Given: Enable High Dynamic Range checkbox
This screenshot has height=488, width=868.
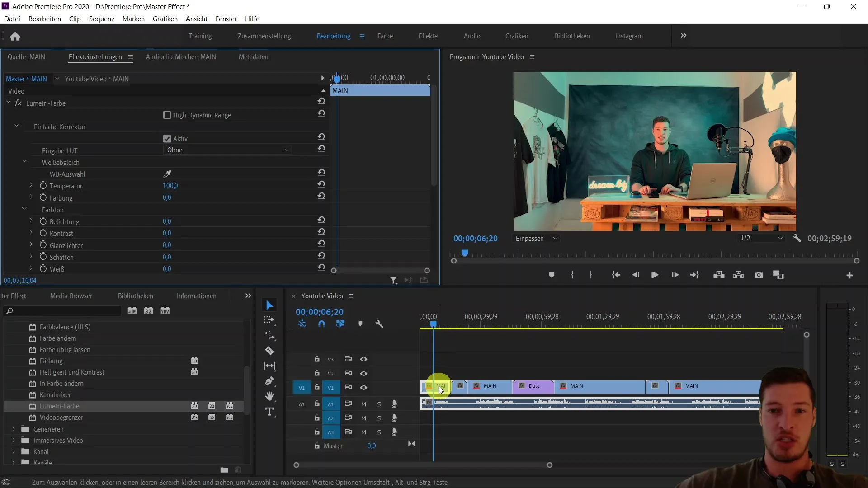Looking at the screenshot, I should [x=167, y=115].
